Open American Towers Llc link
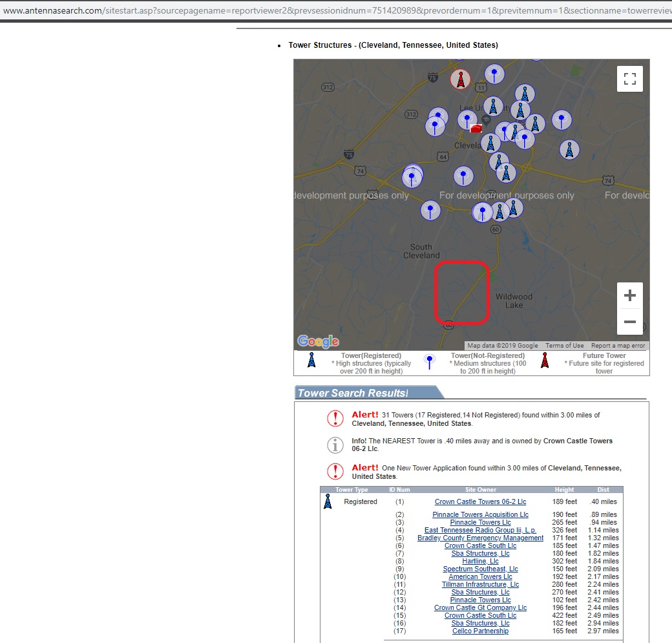Viewport: 672px width, 643px height. pos(481,576)
